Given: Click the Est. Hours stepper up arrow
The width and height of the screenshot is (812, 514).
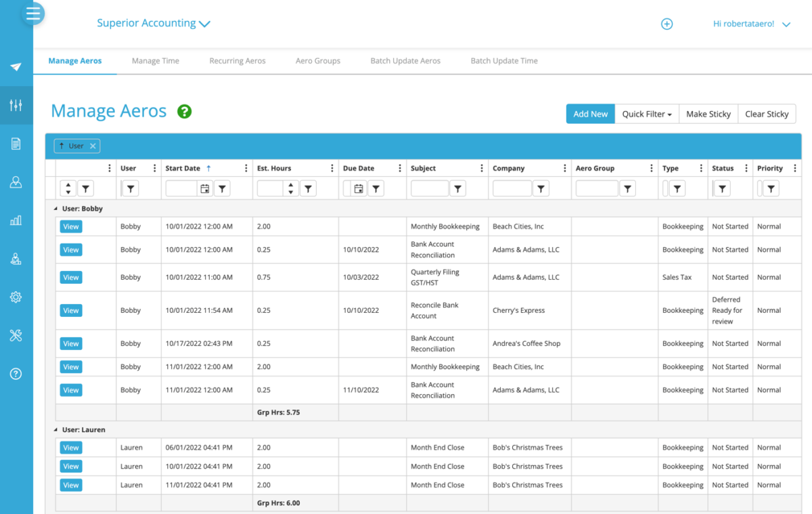Looking at the screenshot, I should click(x=291, y=185).
